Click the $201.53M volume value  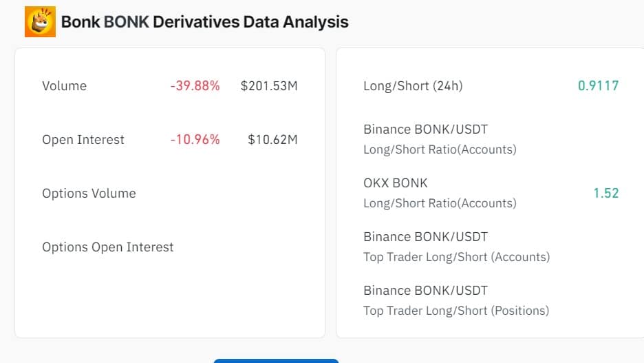click(x=269, y=86)
